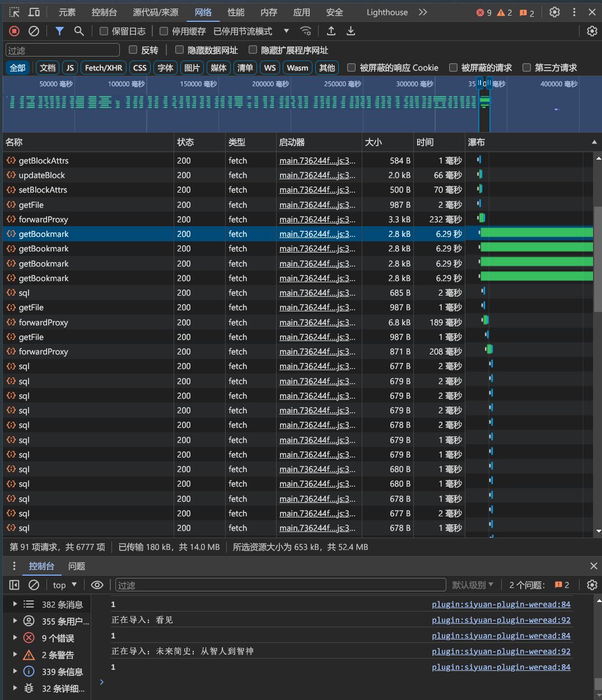This screenshot has height=700, width=602.
Task: Stop recording network log
Action: click(15, 31)
